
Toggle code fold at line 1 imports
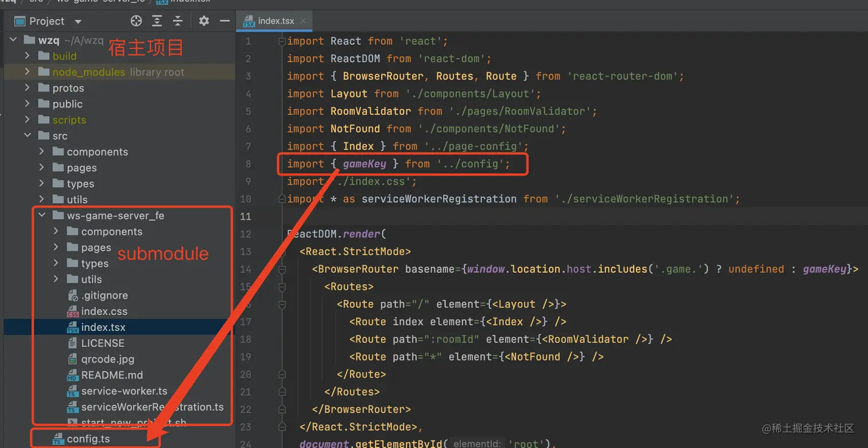tap(282, 41)
